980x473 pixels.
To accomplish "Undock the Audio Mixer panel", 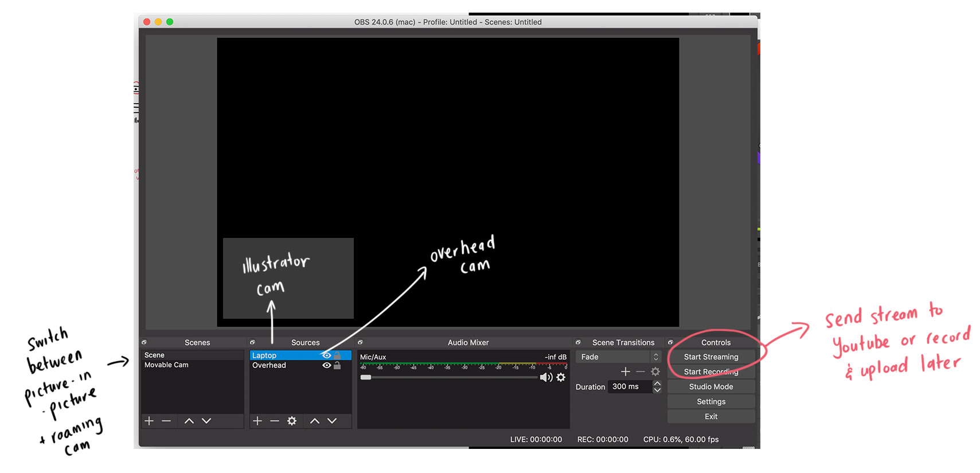I will coord(360,342).
